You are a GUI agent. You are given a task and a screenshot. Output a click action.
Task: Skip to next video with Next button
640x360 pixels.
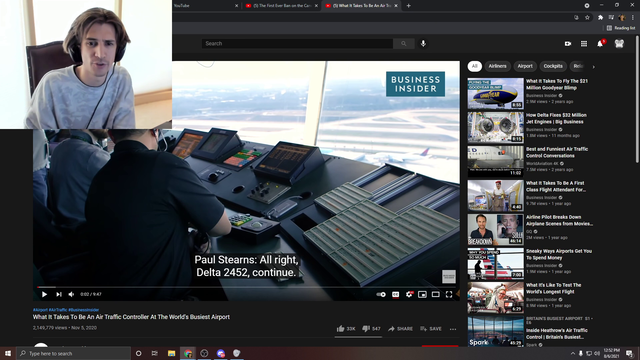click(x=59, y=294)
